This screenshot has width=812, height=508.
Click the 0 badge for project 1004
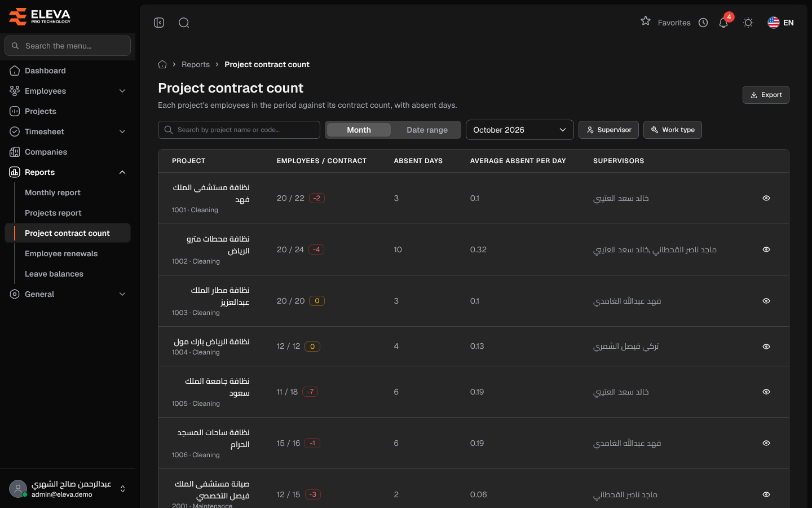coord(312,347)
